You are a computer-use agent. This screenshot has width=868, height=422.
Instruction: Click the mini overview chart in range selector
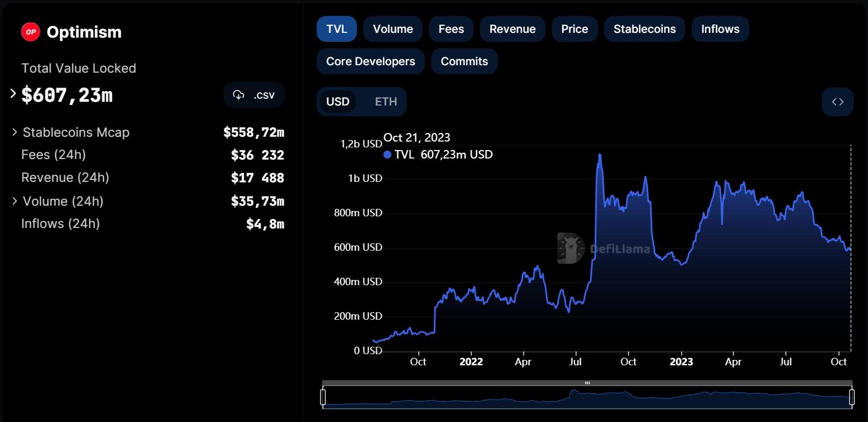tap(587, 398)
